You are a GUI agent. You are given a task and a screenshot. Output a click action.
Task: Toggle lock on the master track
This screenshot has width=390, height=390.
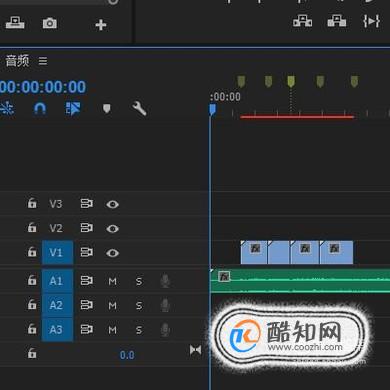[x=32, y=353]
